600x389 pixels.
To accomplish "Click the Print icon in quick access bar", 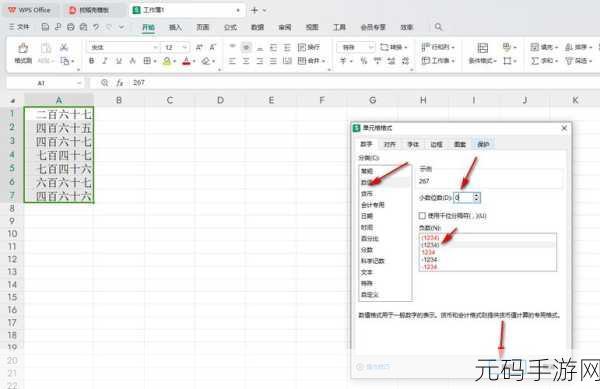I will pyautogui.click(x=70, y=27).
